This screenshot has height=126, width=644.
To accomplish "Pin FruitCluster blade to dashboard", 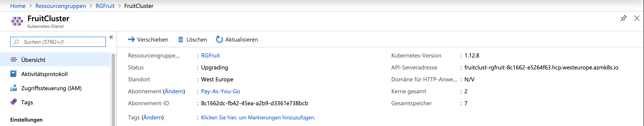I will (x=623, y=18).
